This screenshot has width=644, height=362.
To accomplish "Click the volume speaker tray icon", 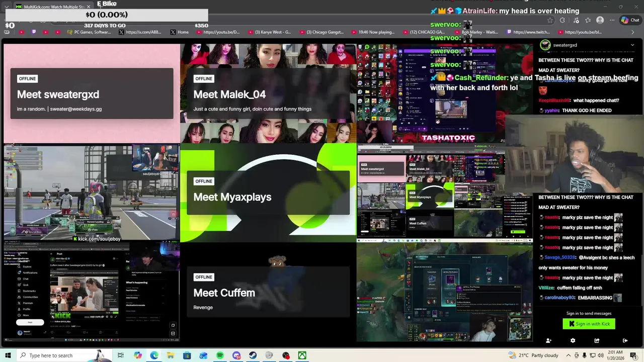I will (600, 355).
